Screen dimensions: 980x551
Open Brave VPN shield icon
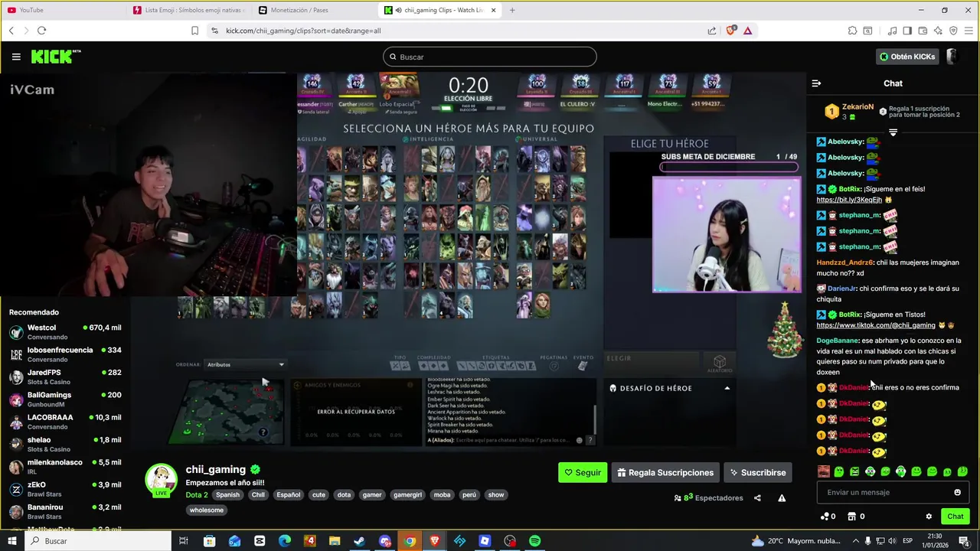click(x=953, y=31)
